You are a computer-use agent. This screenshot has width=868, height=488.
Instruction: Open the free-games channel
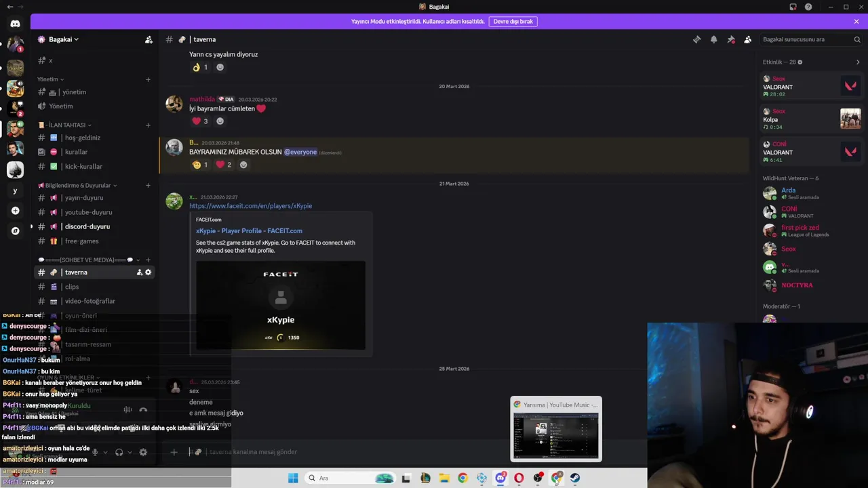point(95,241)
